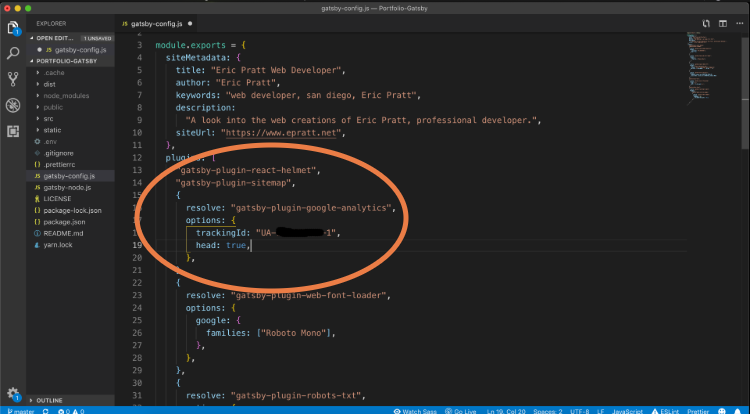Click the feedback smiley icon
This screenshot has height=414, width=750.
click(x=722, y=411)
